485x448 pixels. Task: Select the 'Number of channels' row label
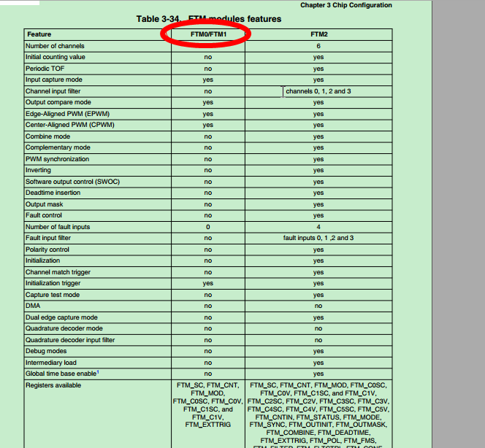tap(55, 46)
